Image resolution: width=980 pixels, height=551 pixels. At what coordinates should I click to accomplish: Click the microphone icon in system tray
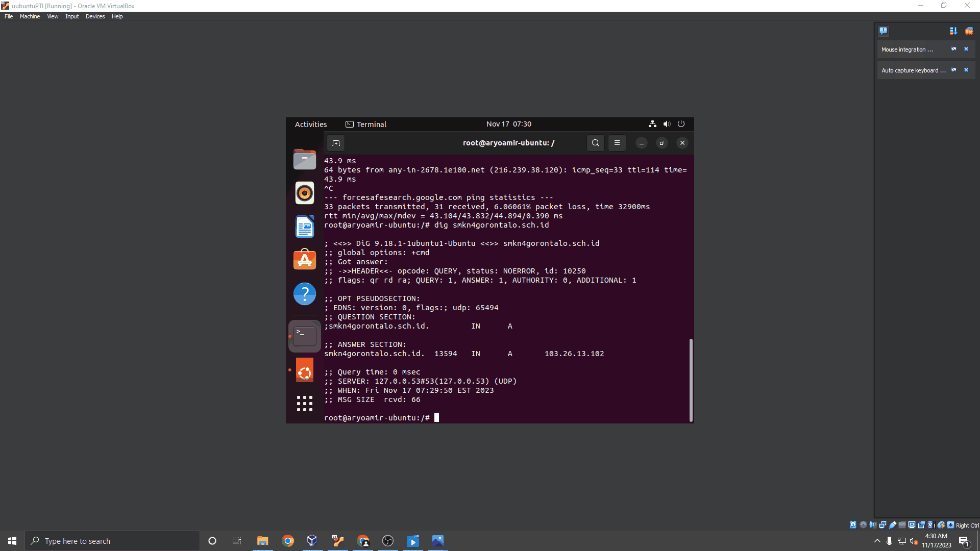pos(889,541)
